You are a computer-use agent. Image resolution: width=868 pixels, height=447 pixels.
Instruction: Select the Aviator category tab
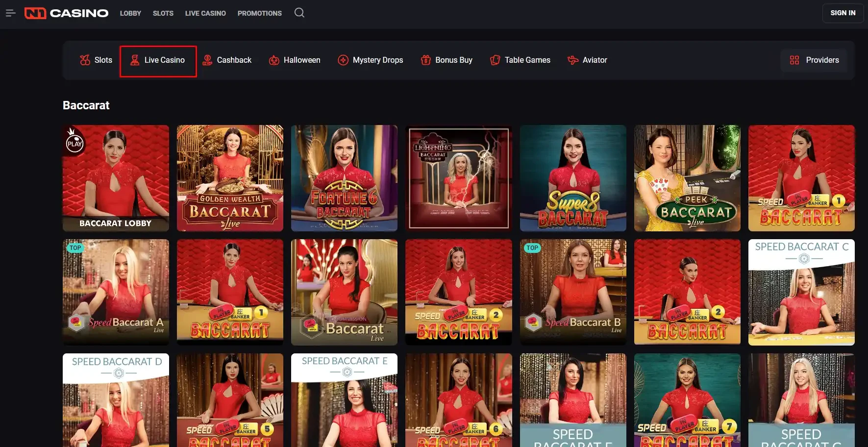pos(587,60)
